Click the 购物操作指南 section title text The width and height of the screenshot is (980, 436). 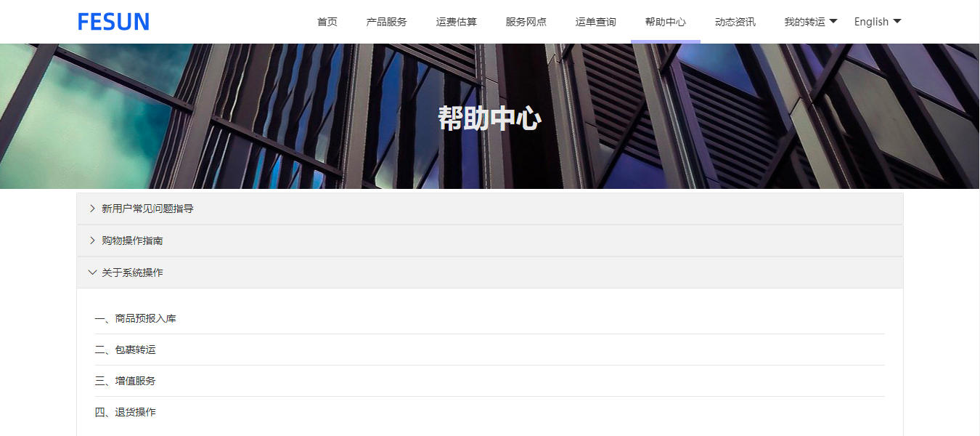pos(132,241)
